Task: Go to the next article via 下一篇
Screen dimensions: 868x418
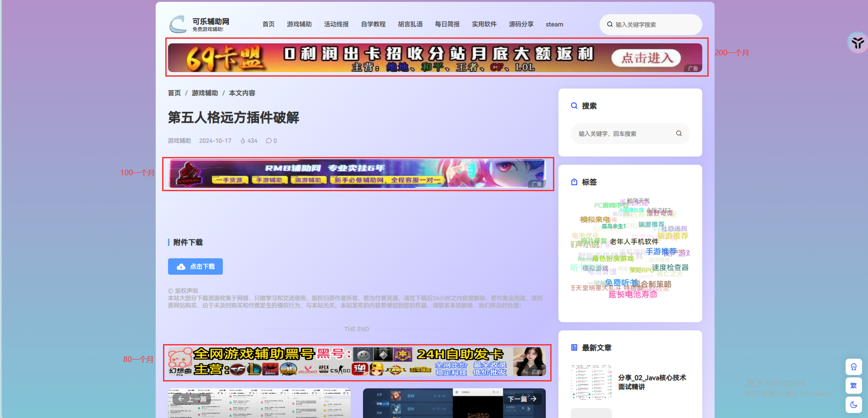Action: coord(522,399)
